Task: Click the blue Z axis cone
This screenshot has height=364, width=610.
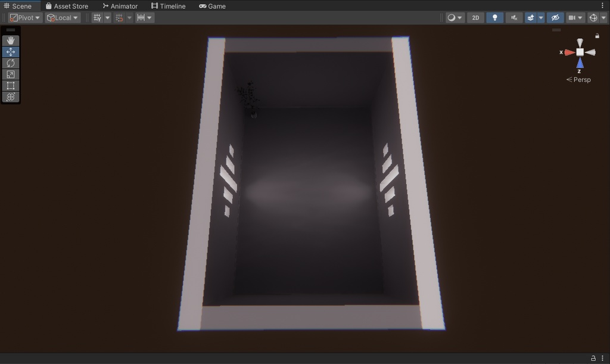Action: click(580, 63)
